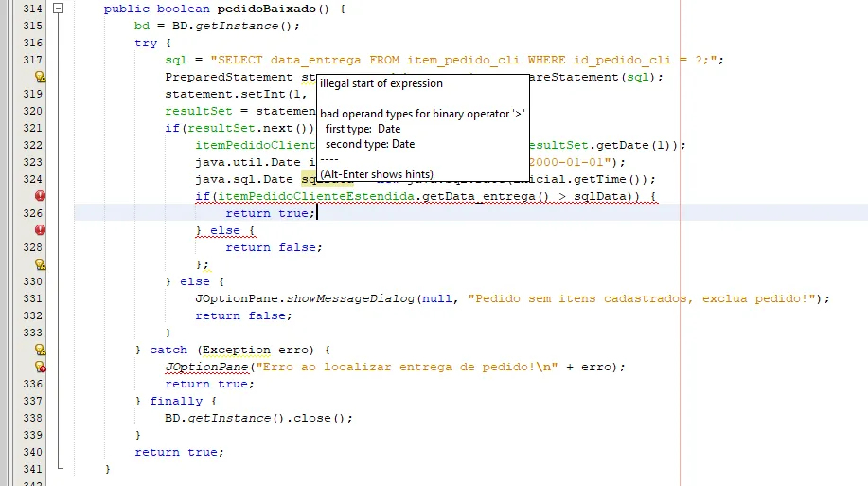Click the SELECT data_entrega SQL string

click(463, 60)
